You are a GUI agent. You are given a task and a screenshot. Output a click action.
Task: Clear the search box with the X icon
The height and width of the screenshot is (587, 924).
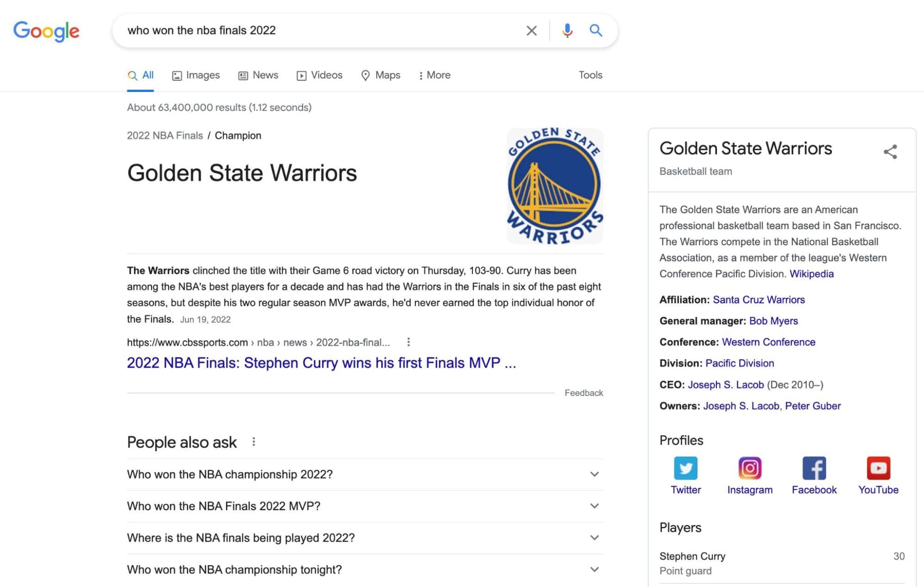coord(532,30)
